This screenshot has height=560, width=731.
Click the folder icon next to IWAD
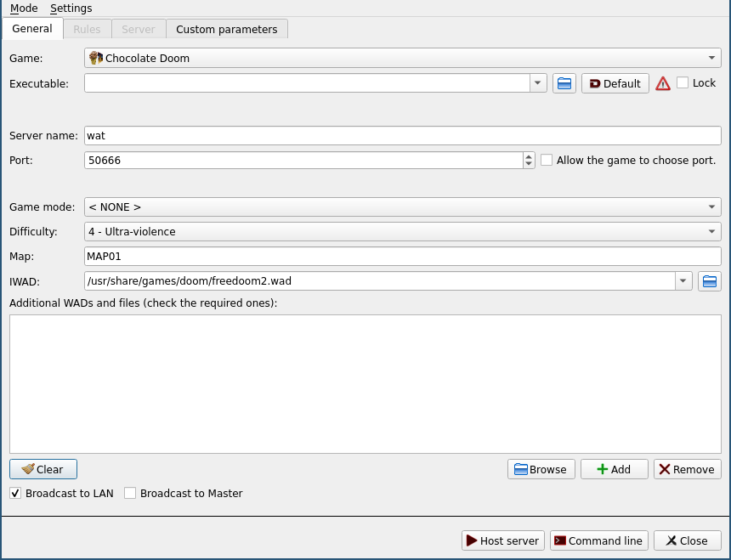click(x=709, y=281)
